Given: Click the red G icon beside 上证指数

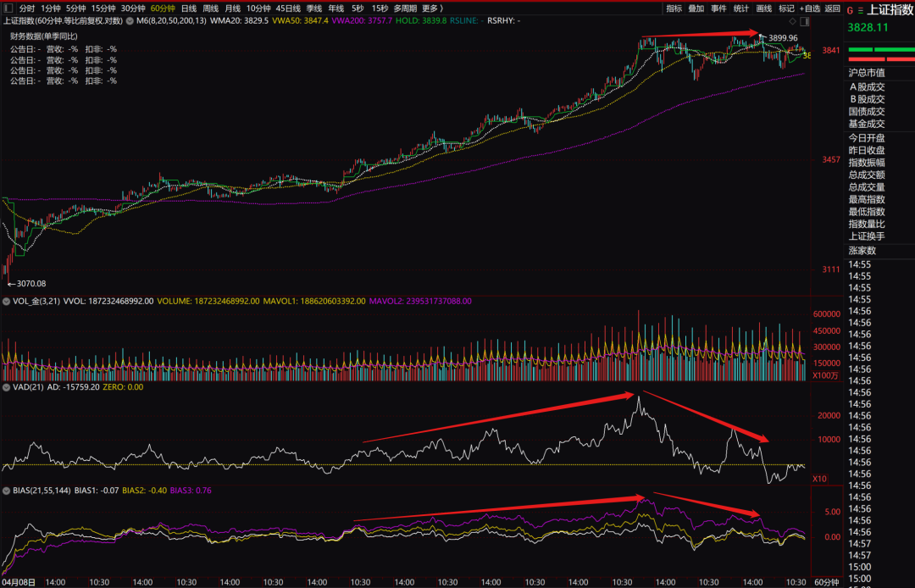Looking at the screenshot, I should (x=850, y=10).
